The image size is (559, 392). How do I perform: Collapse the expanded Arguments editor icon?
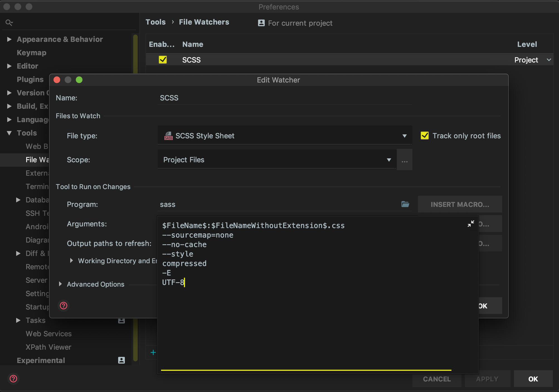click(x=471, y=224)
